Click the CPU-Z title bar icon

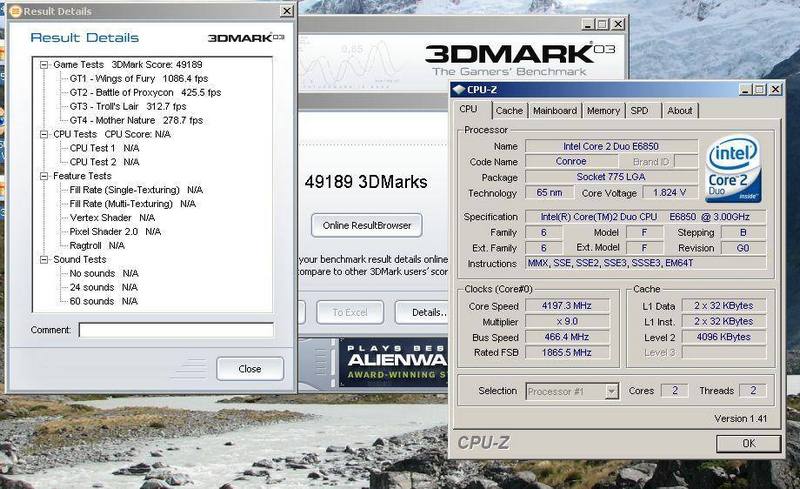click(459, 90)
